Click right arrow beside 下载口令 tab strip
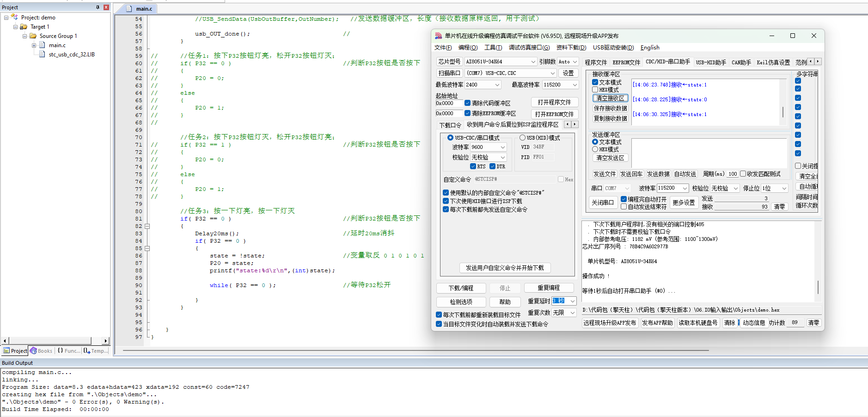Viewport: 868px width, 417px height. click(575, 124)
